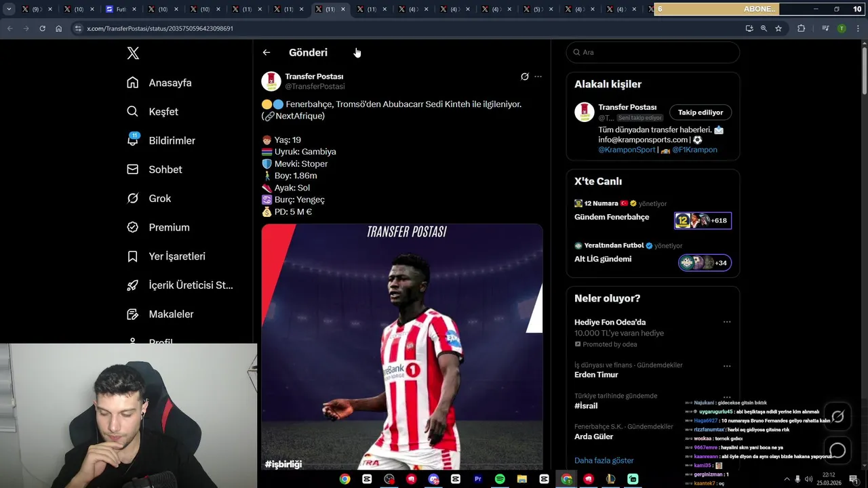Open Yer İşaretleri bookmarks
The image size is (868, 488).
(x=166, y=256)
